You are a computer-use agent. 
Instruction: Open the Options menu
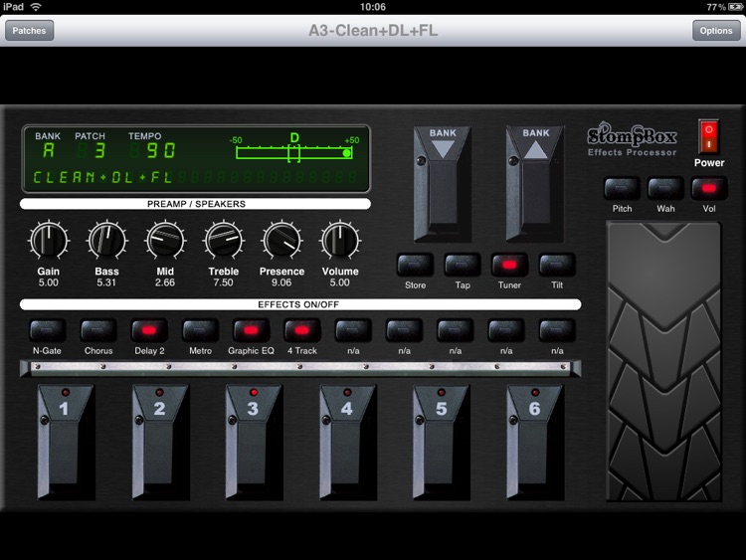(x=716, y=31)
